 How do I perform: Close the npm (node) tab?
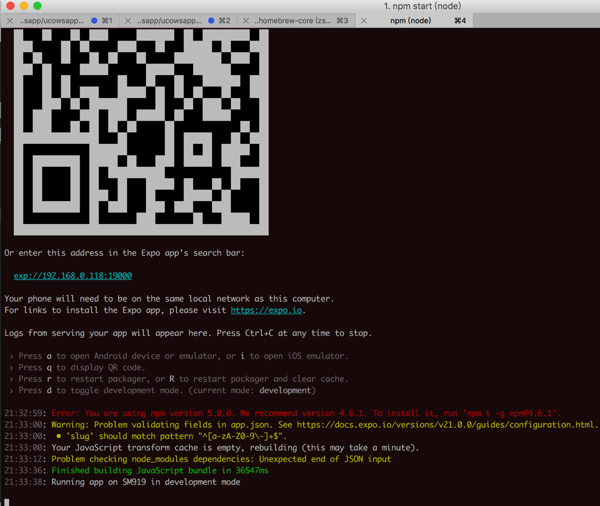(x=364, y=21)
